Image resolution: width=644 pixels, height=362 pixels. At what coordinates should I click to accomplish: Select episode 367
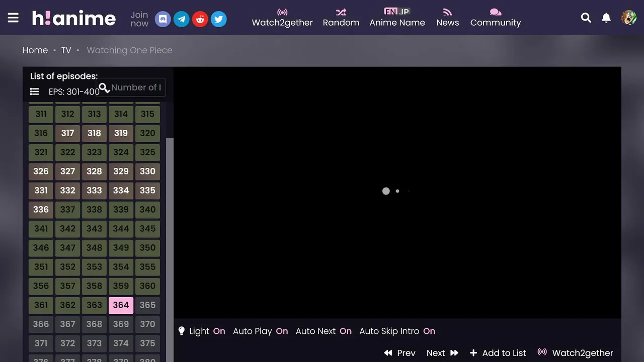67,324
